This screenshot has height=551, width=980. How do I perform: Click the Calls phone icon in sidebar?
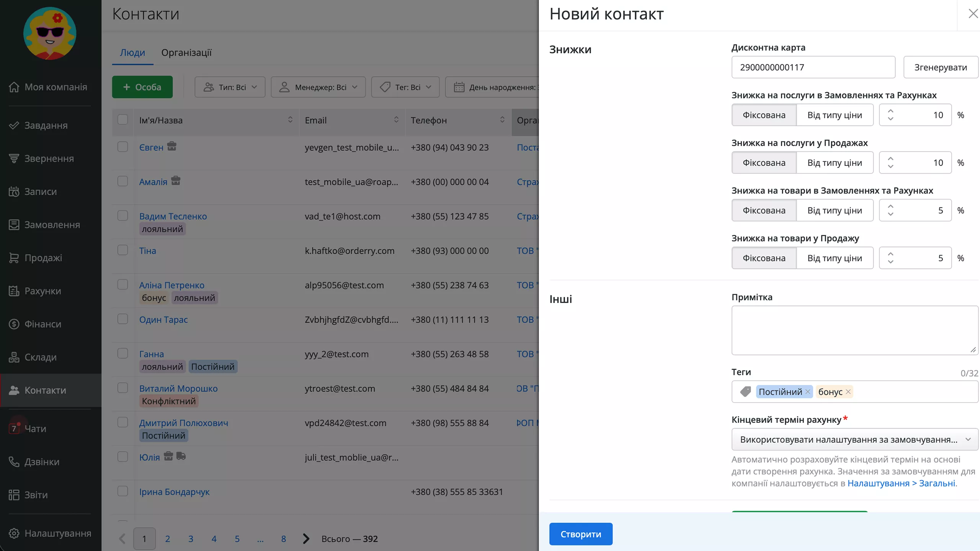[14, 462]
